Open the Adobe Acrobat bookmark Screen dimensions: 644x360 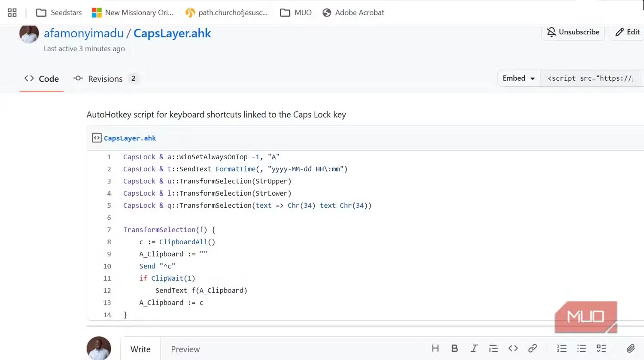click(x=353, y=12)
